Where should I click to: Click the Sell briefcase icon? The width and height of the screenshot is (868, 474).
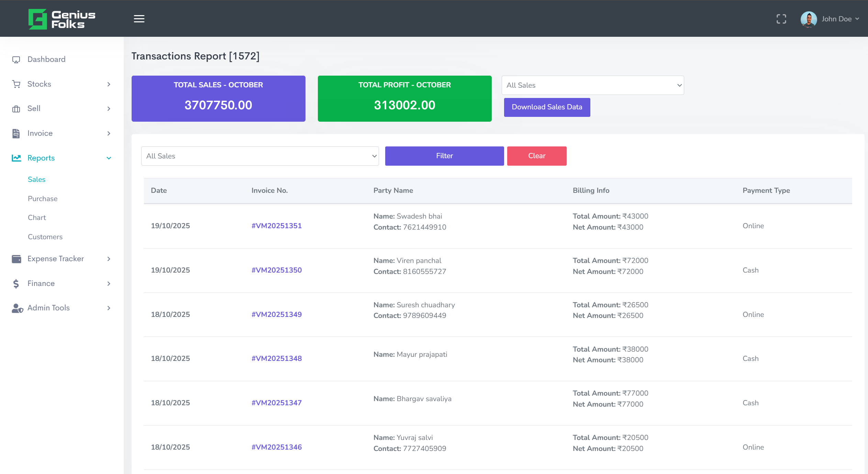tap(16, 109)
